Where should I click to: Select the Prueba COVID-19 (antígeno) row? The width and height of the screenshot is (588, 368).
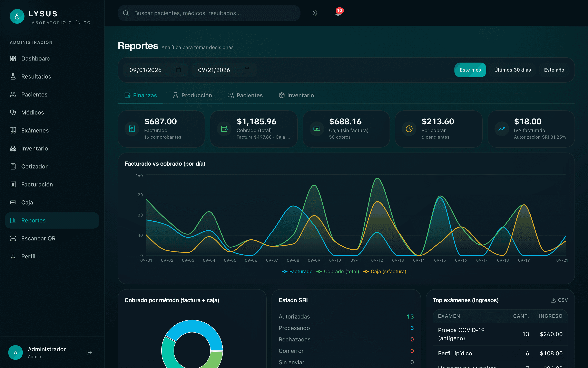click(500, 334)
